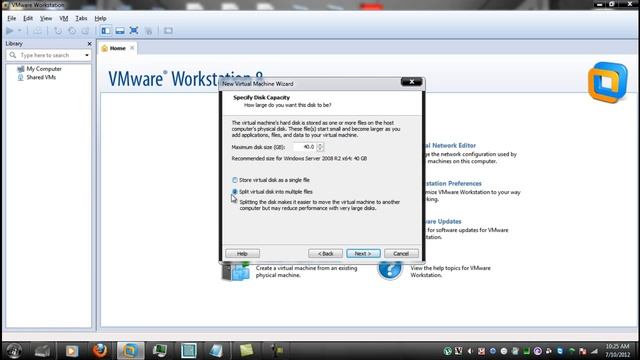Click the console view toolbar icon
This screenshot has height=360, width=640.
coord(168,31)
